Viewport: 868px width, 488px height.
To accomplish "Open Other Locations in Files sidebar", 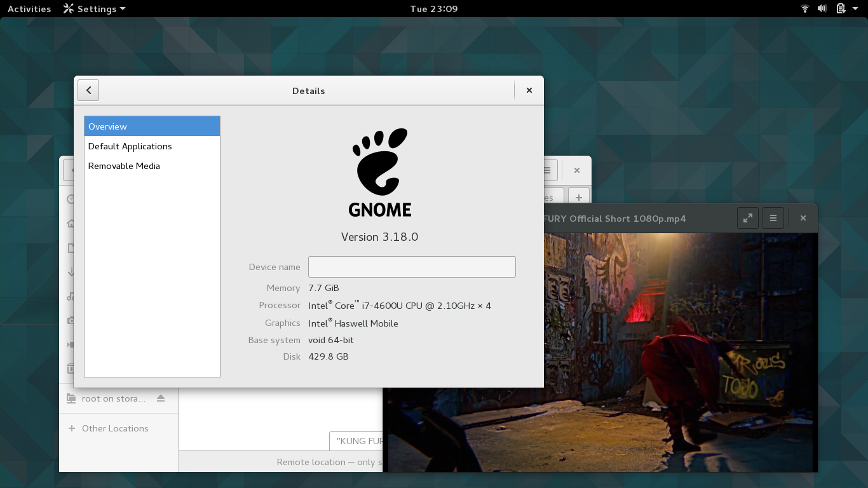I will (114, 428).
